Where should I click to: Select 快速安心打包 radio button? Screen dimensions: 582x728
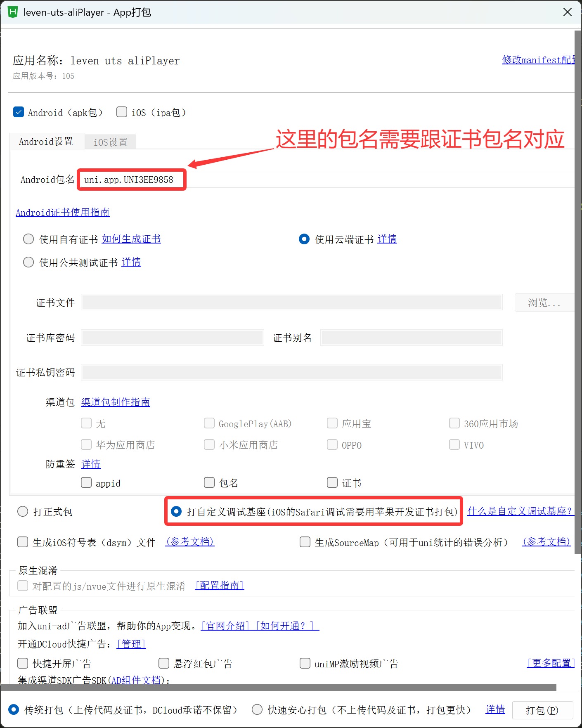tap(257, 709)
